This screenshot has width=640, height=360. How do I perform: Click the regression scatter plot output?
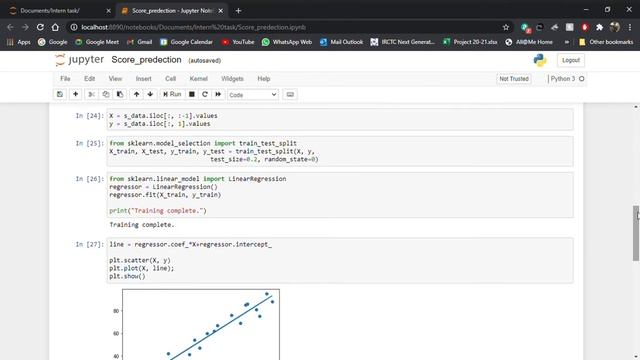pos(195,324)
